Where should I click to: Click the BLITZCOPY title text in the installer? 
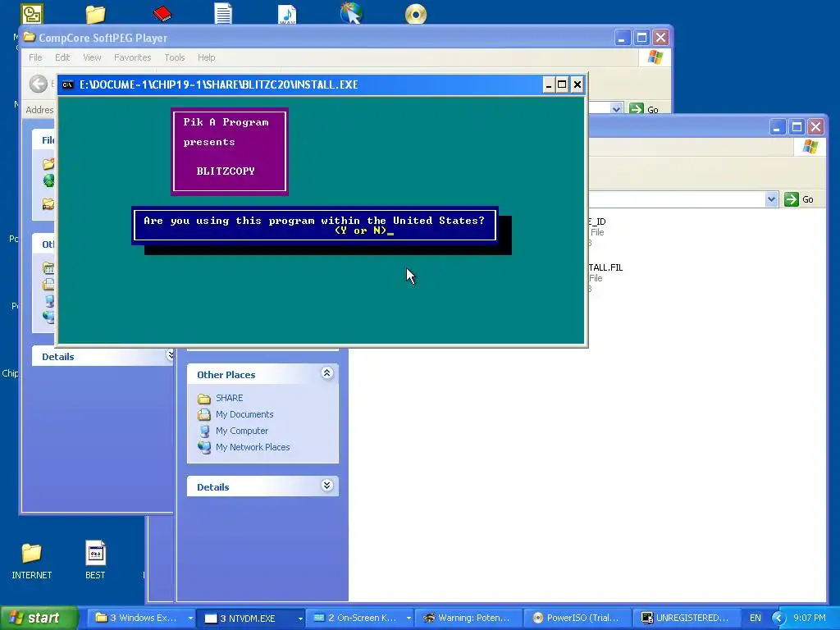(x=226, y=171)
